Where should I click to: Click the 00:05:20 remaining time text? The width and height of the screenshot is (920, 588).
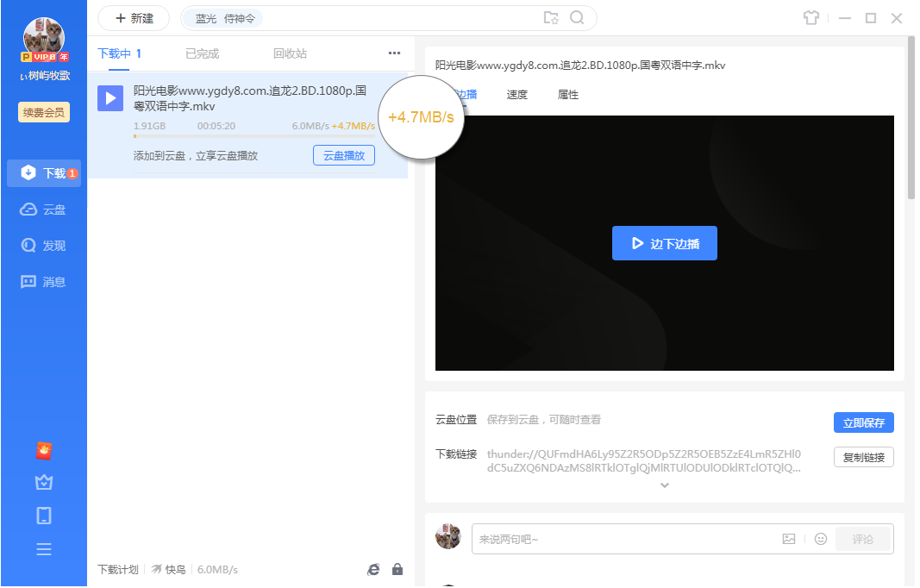pos(216,126)
